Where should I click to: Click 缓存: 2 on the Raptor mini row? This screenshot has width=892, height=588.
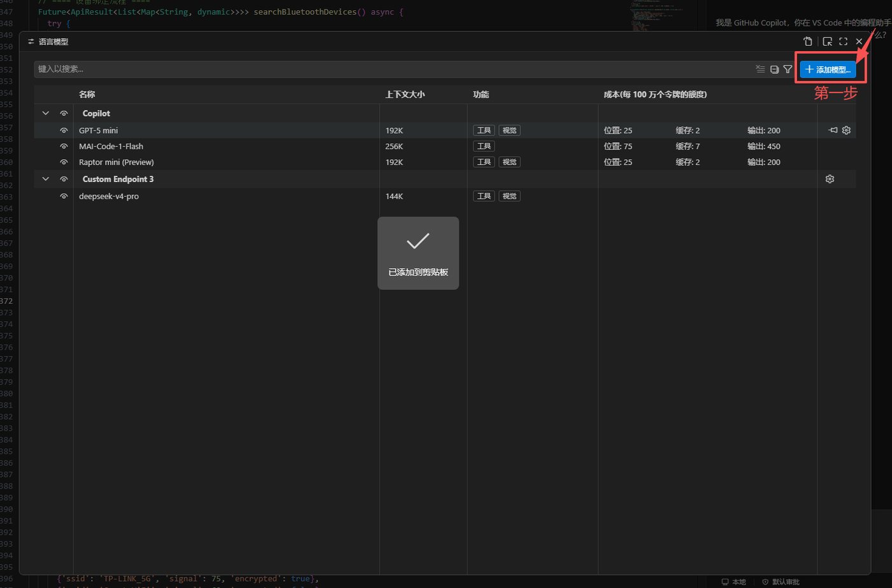coord(687,162)
